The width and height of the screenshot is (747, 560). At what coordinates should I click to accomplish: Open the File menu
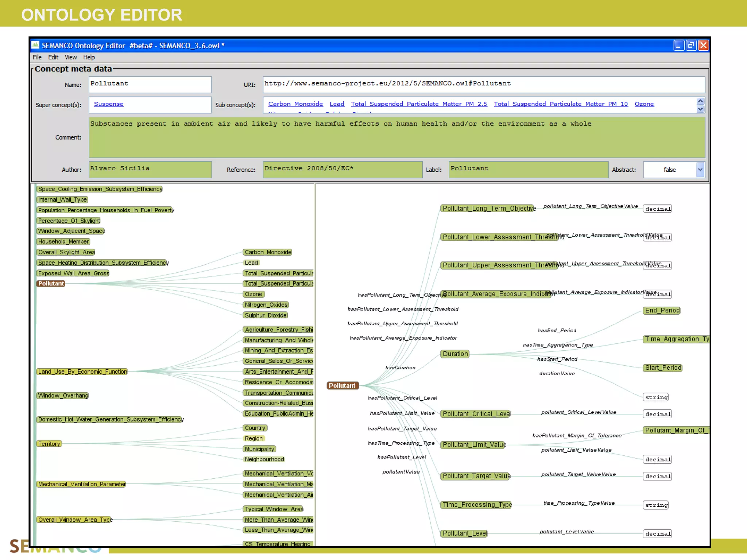coord(37,57)
